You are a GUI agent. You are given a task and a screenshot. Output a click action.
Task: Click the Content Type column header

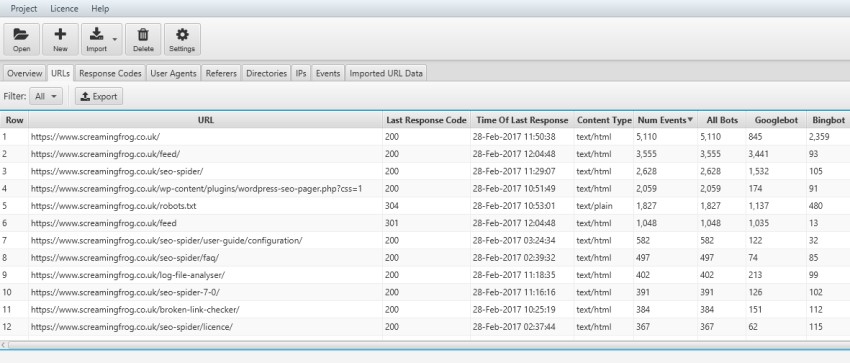coord(604,120)
